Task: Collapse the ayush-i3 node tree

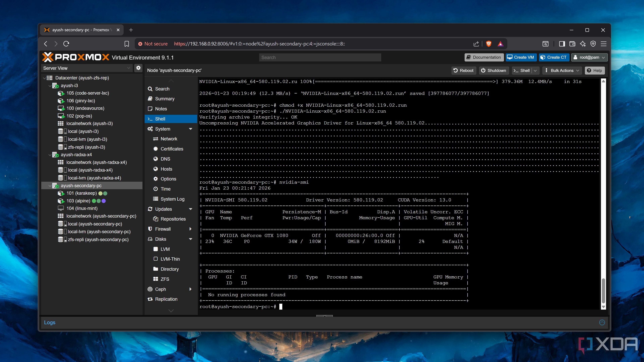Action: click(50, 86)
